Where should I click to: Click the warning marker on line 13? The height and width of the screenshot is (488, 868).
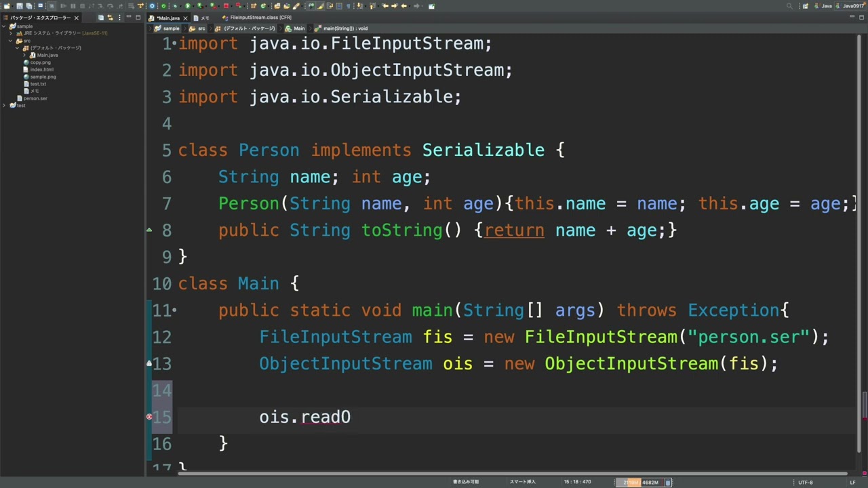pos(149,364)
